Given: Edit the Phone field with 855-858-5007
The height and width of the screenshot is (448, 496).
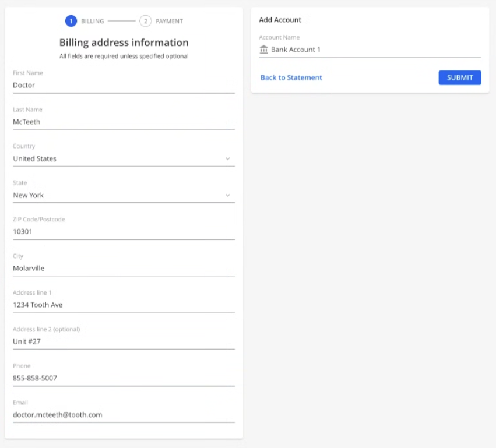Looking at the screenshot, I should 124,378.
